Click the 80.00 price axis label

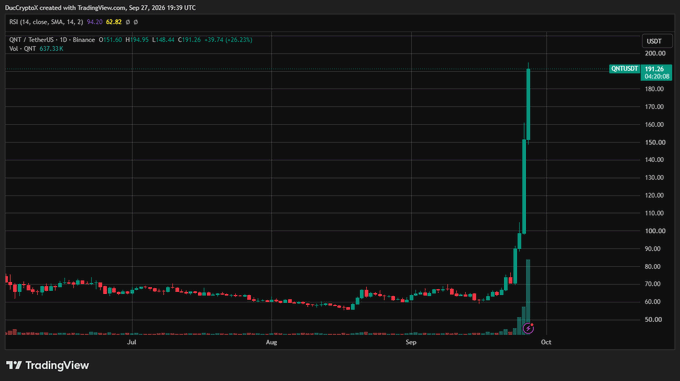click(653, 266)
